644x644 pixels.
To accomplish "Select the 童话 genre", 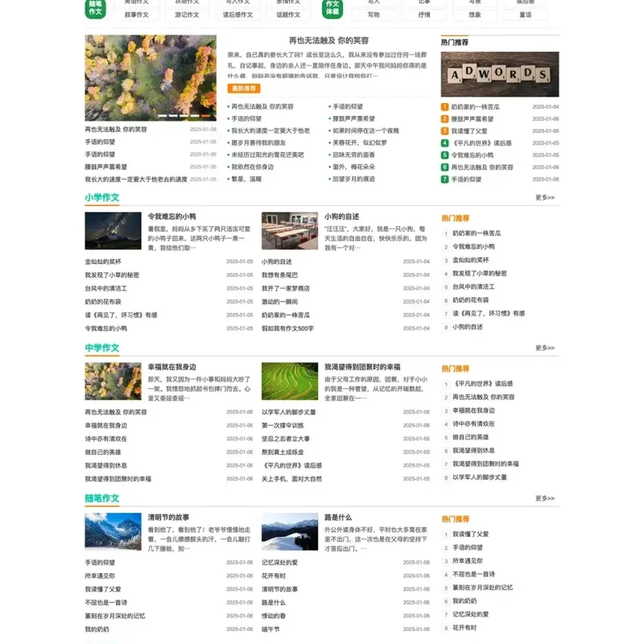I will (x=526, y=14).
